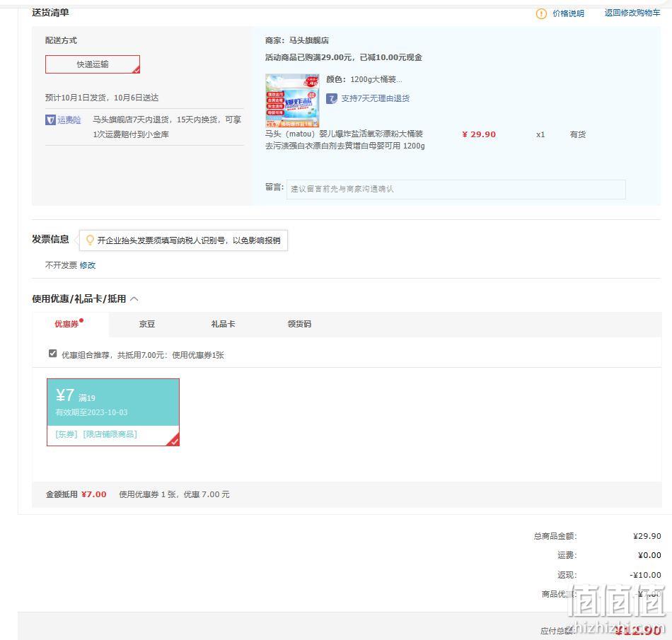Switch to the 京豆 tab
The image size is (672, 640).
147,324
